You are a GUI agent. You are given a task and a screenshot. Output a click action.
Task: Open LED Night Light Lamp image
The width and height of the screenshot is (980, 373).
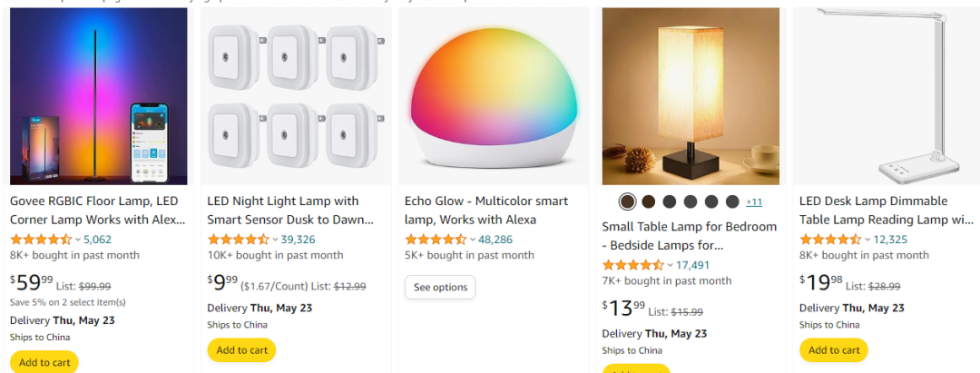(294, 96)
